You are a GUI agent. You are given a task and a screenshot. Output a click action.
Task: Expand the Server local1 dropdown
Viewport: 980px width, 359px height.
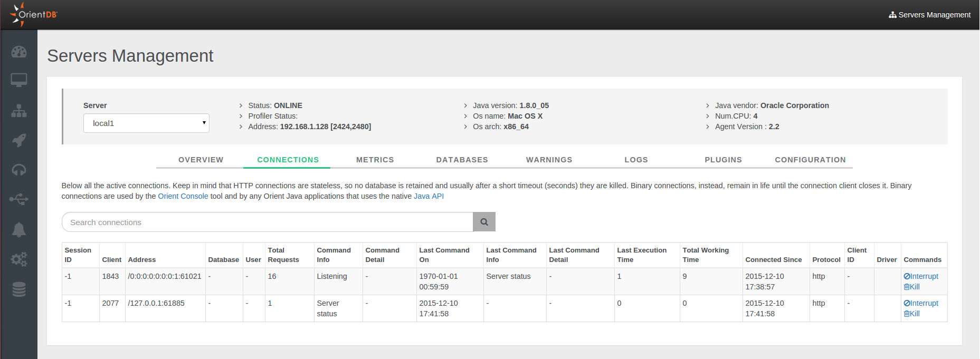[x=146, y=123]
